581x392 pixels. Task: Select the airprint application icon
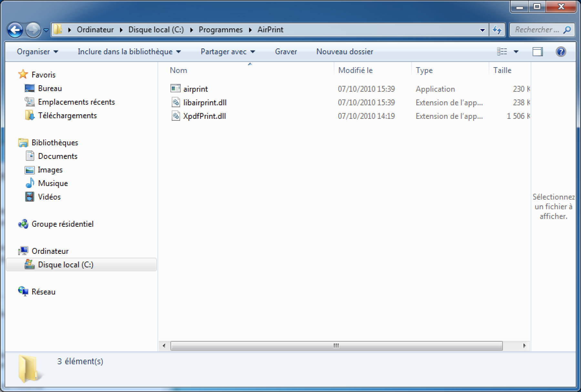click(176, 88)
